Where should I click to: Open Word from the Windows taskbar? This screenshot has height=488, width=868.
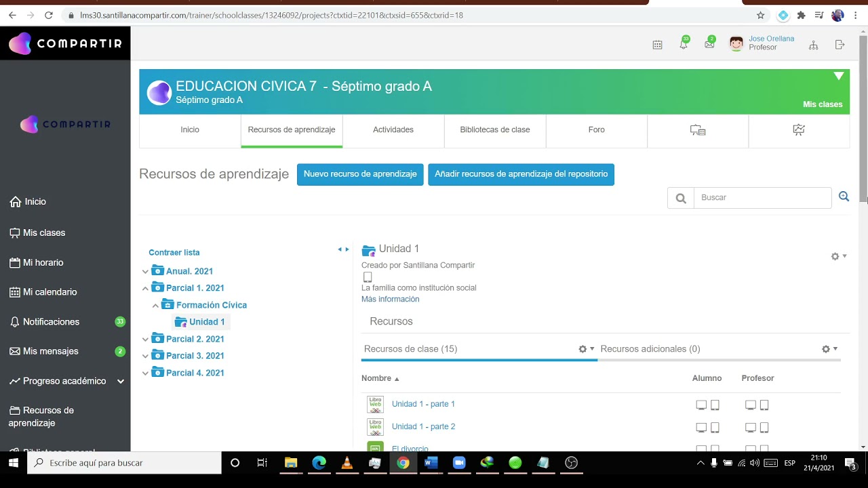pyautogui.click(x=431, y=463)
